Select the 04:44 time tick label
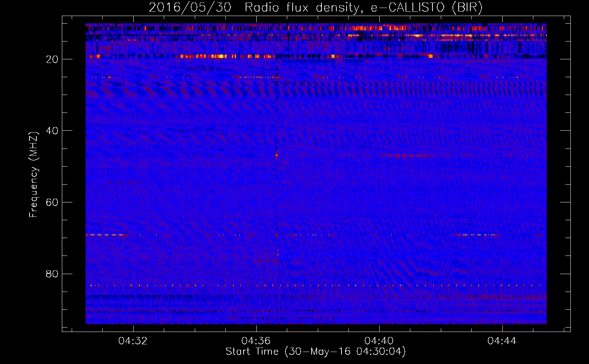This screenshot has width=589, height=364. pos(502,341)
